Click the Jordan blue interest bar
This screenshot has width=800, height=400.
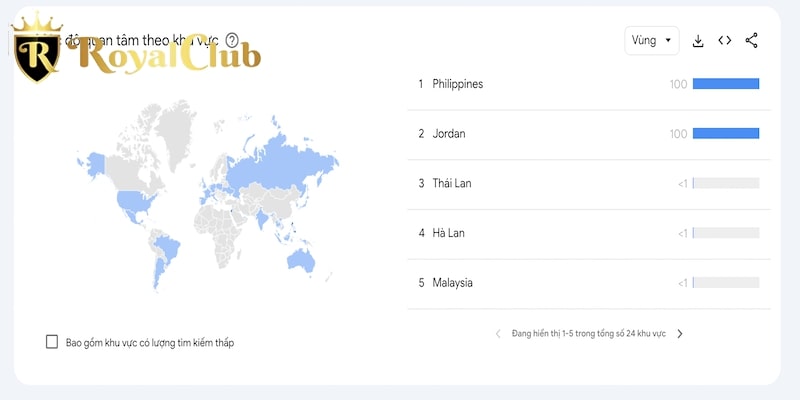click(726, 134)
